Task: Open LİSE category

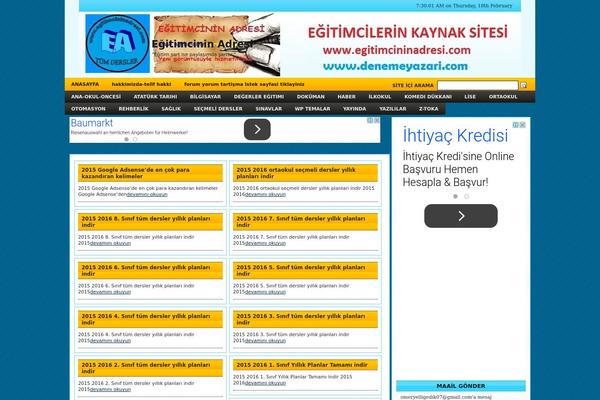Action: pyautogui.click(x=470, y=97)
